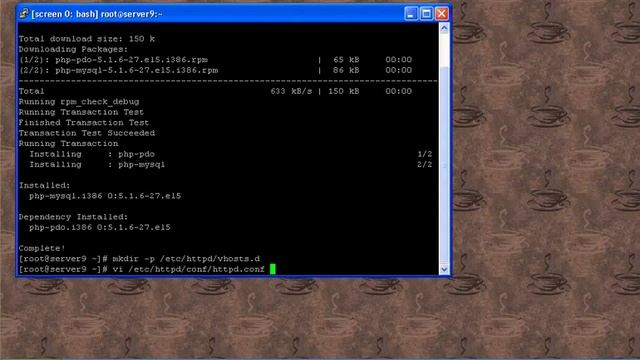Click the 'Total download size: 150 k' line
This screenshot has width=640, height=360.
click(87, 39)
